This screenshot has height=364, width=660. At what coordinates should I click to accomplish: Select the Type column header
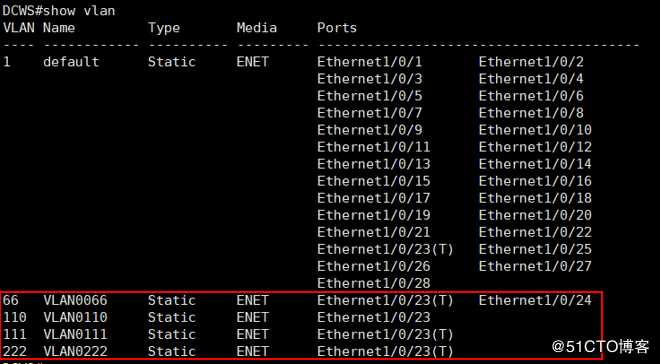(164, 29)
